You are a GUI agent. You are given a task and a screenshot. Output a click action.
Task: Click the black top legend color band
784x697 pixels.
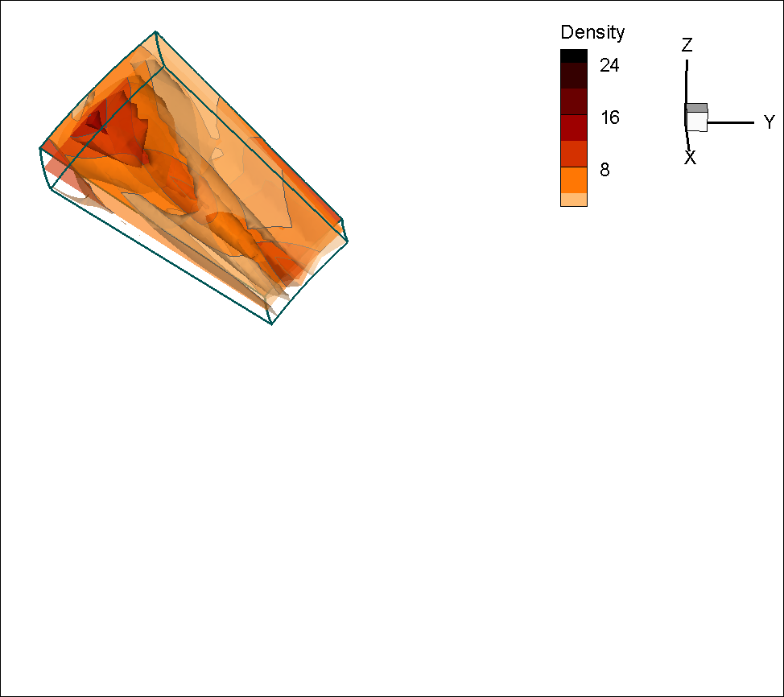[x=573, y=56]
